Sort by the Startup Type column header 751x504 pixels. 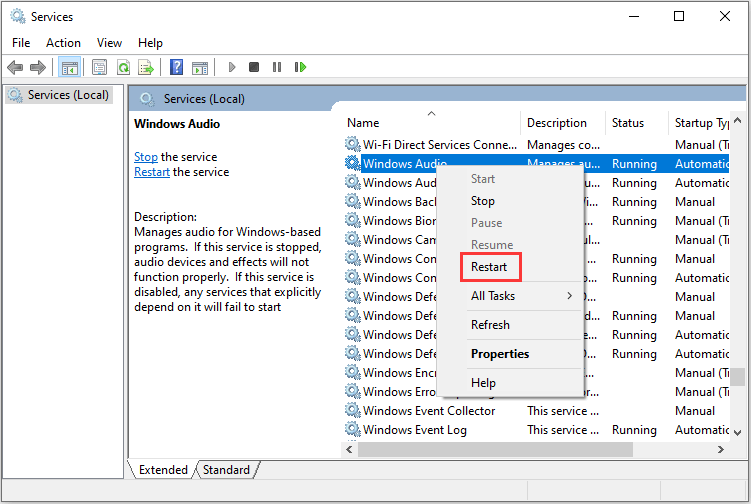pos(699,123)
